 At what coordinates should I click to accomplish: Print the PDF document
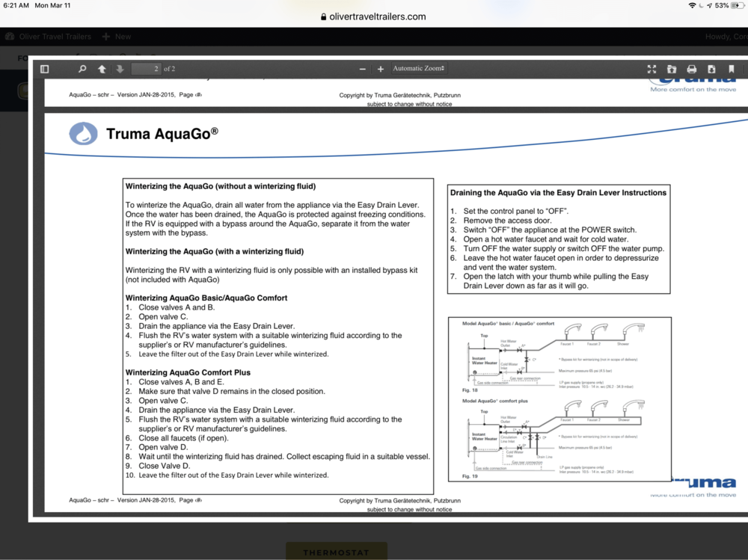pos(692,69)
